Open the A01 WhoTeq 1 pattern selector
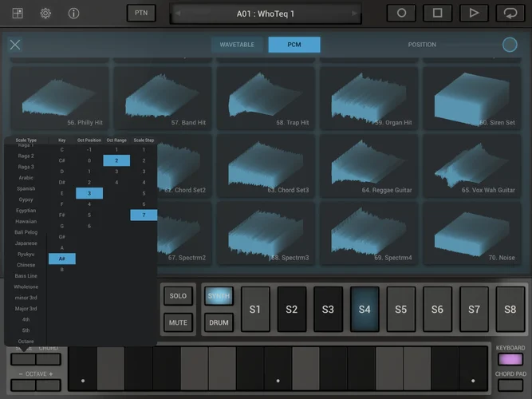This screenshot has height=399, width=532. click(265, 14)
